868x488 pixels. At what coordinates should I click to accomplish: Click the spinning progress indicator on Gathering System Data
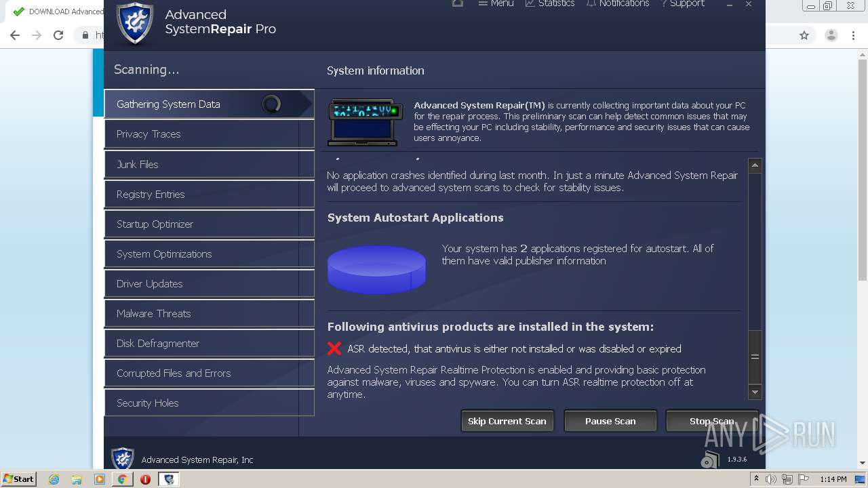[271, 104]
